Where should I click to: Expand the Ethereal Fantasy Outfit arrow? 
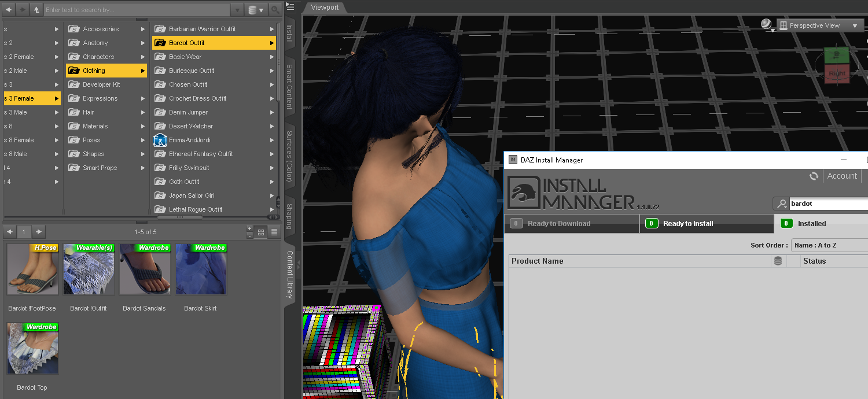click(271, 154)
